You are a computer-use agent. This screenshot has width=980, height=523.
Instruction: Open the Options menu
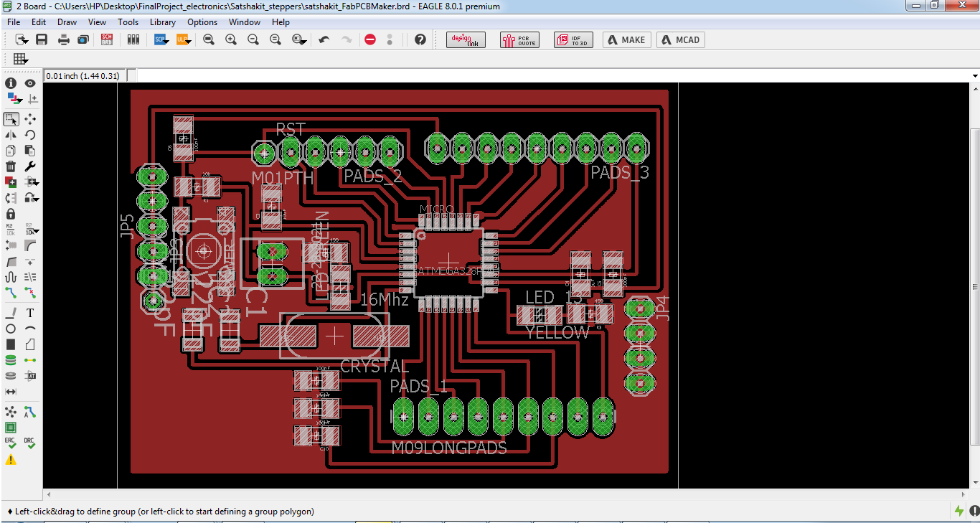tap(202, 22)
